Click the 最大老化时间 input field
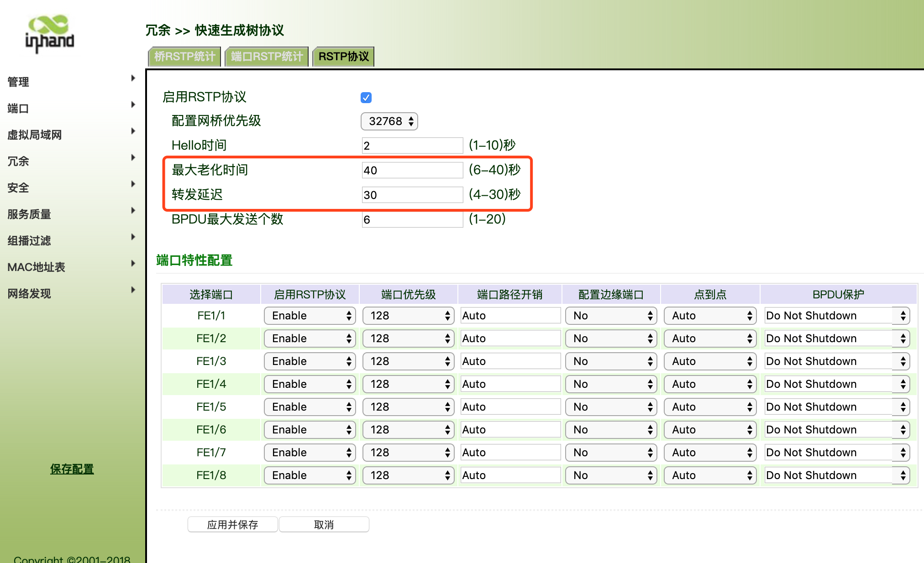 pyautogui.click(x=412, y=171)
